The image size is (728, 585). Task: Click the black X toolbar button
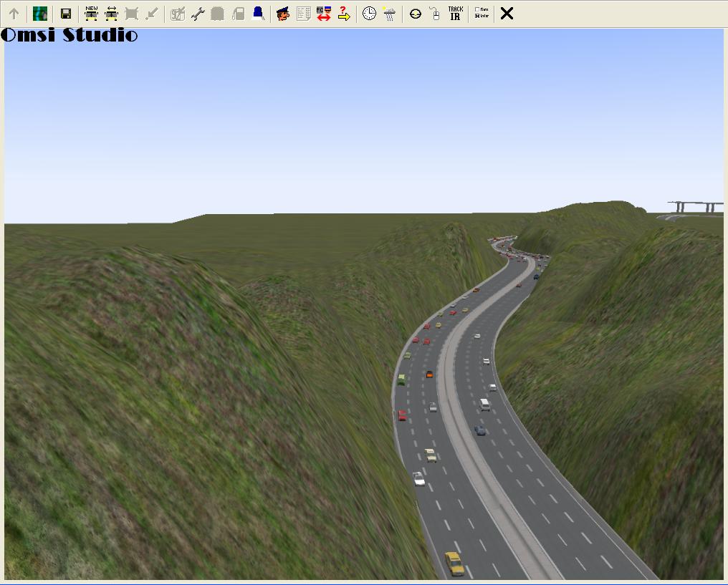(507, 14)
